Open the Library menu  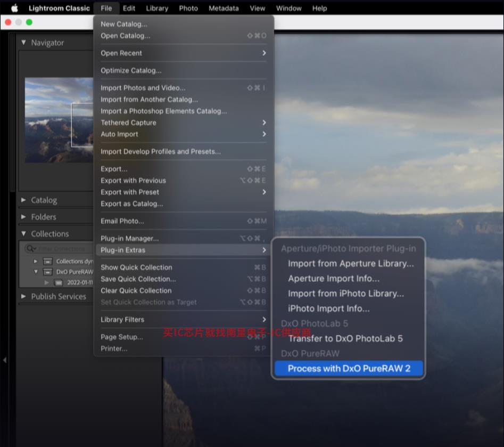pyautogui.click(x=157, y=9)
